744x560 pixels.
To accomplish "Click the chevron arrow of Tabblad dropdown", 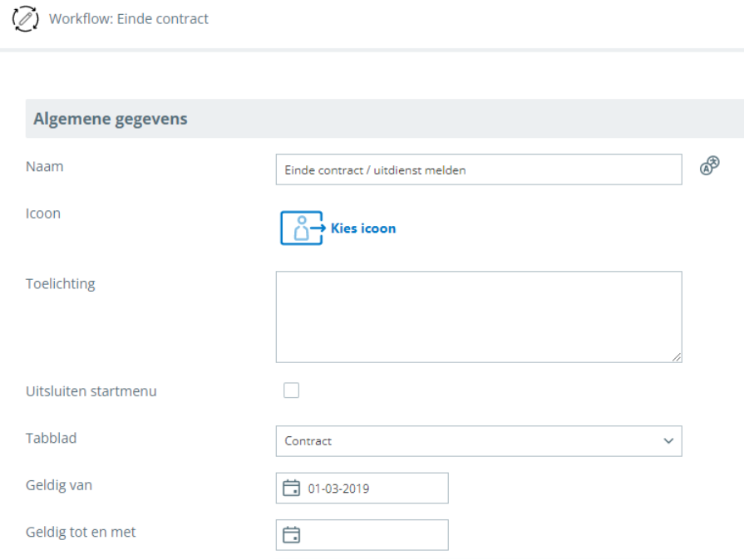I will [x=668, y=441].
